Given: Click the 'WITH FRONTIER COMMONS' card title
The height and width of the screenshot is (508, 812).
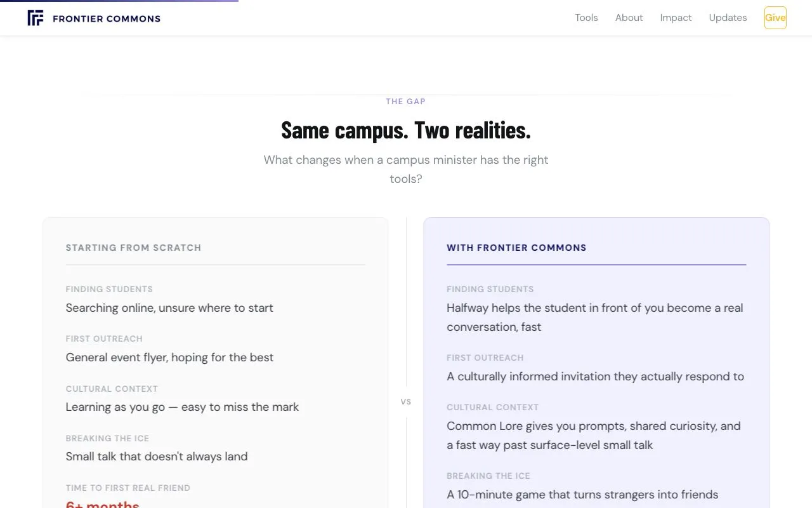Looking at the screenshot, I should click(x=516, y=248).
